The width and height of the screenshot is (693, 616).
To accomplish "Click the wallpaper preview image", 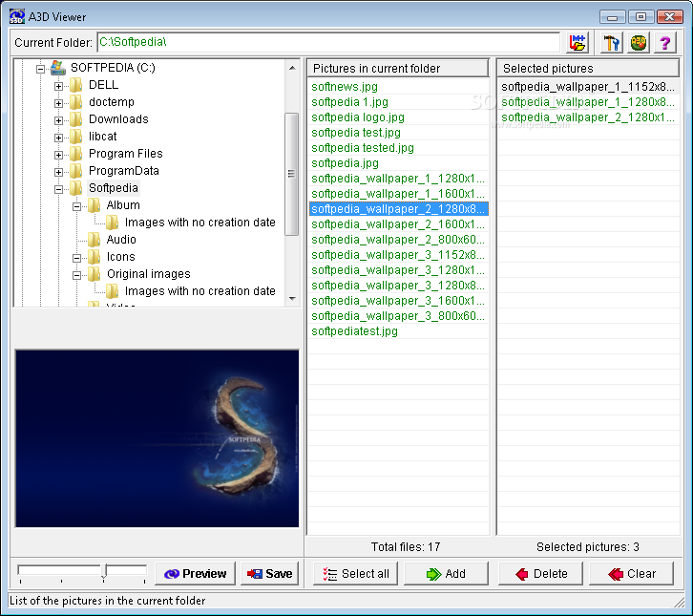I will click(x=157, y=438).
